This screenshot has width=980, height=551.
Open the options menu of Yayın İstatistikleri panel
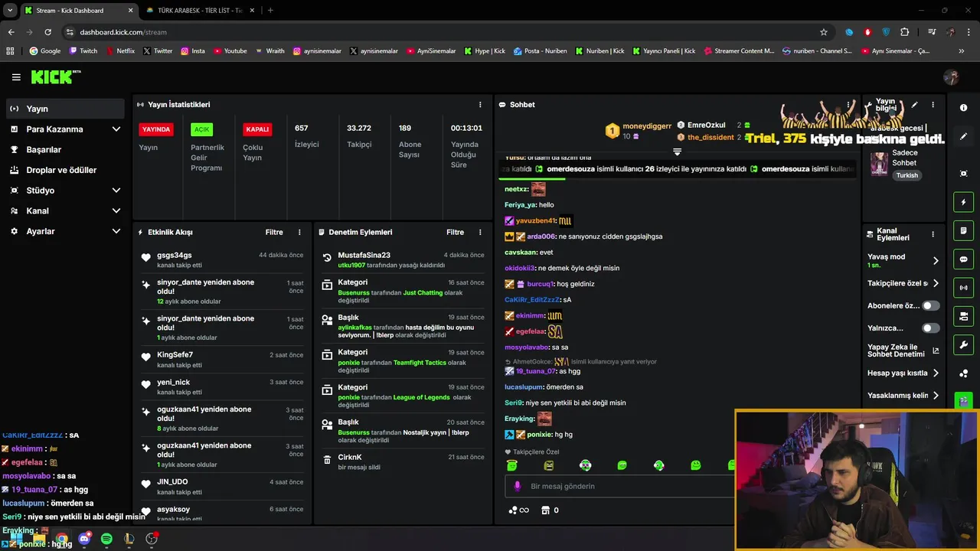point(480,105)
